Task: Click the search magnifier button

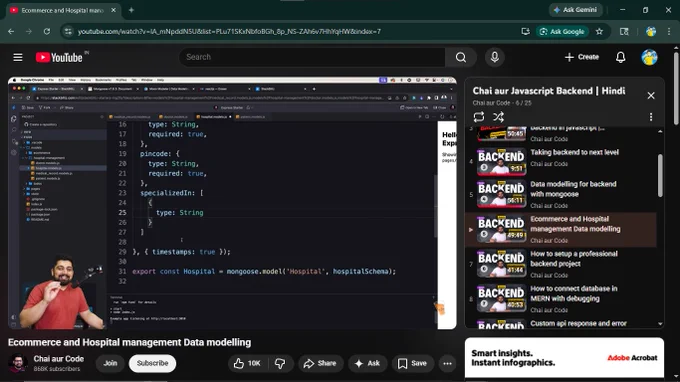Action: pos(461,57)
